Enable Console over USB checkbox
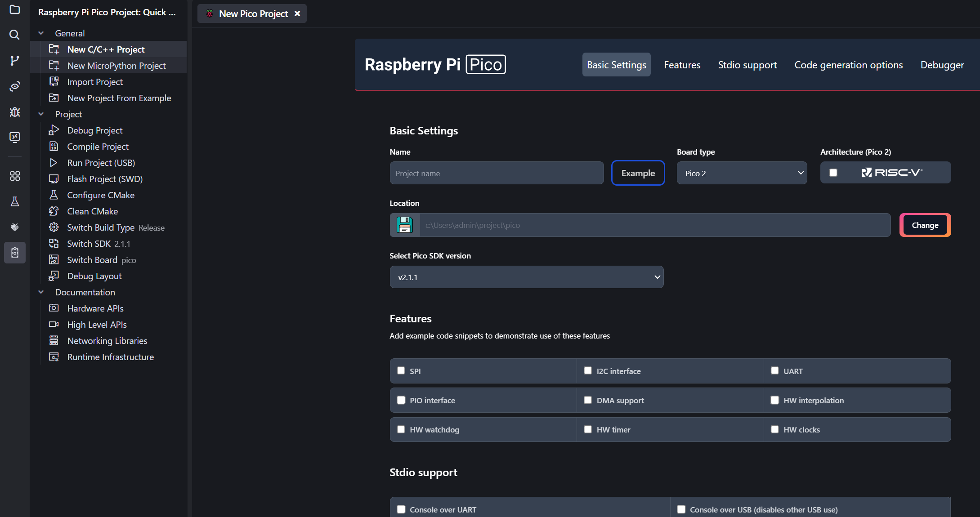This screenshot has width=980, height=517. point(681,509)
